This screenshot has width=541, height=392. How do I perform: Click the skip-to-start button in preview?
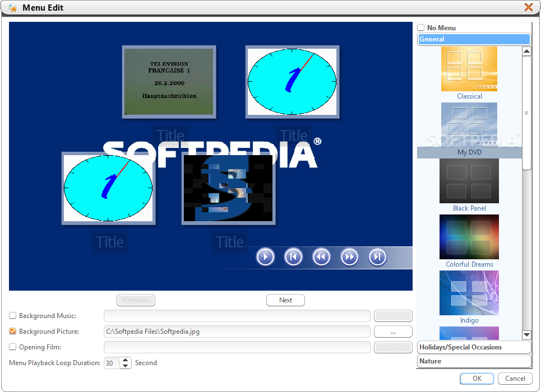pyautogui.click(x=293, y=257)
